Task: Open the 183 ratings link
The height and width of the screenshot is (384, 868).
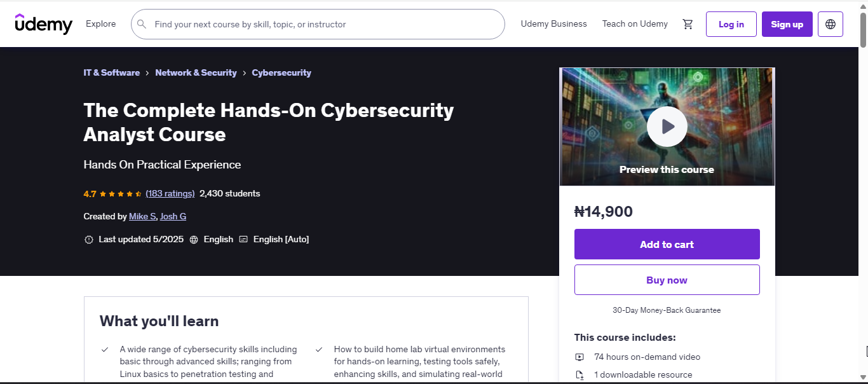Action: coord(170,194)
